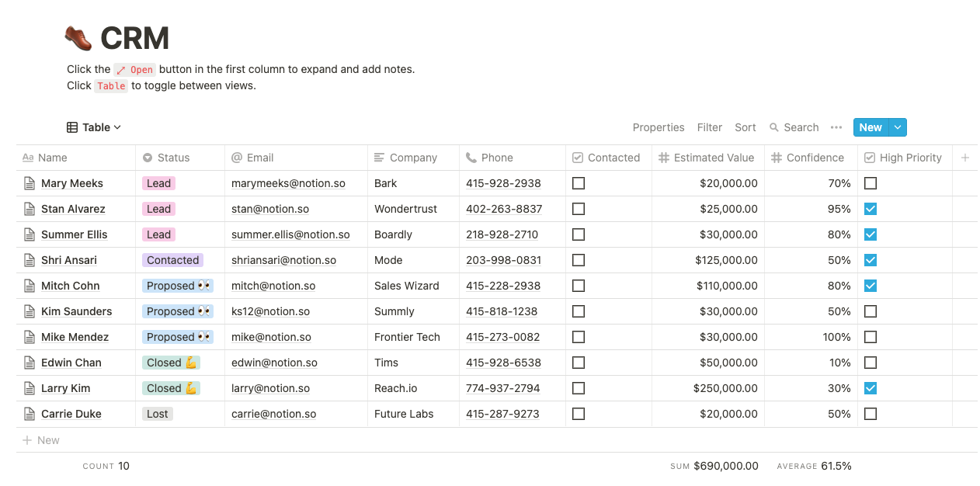Click page icon next to Kim Saunders
980x486 pixels.
point(30,311)
